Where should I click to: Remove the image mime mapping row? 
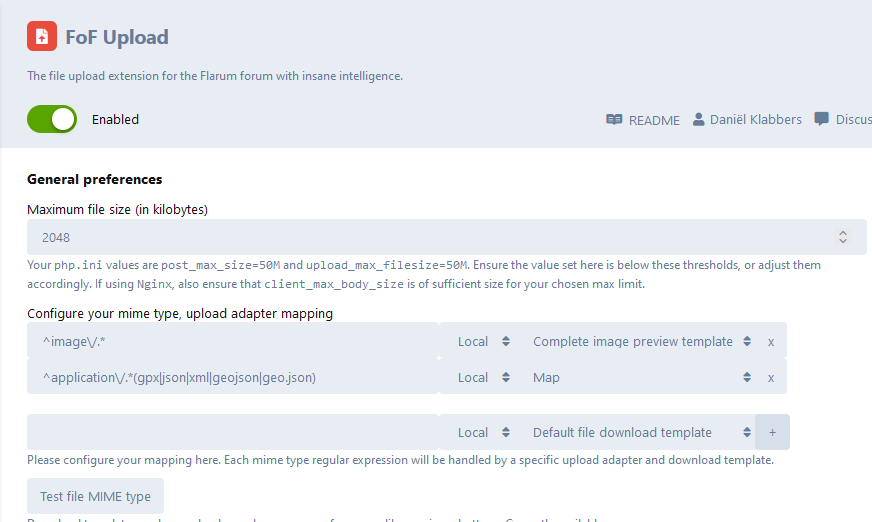point(771,342)
